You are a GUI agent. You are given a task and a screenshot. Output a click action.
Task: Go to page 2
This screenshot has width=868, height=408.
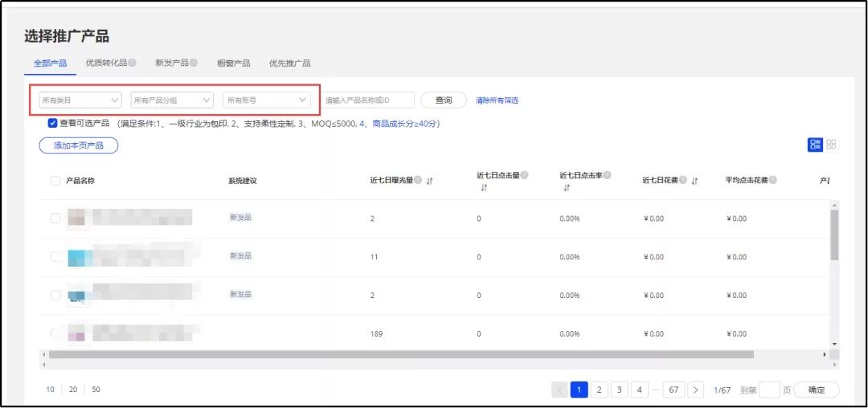pos(599,390)
